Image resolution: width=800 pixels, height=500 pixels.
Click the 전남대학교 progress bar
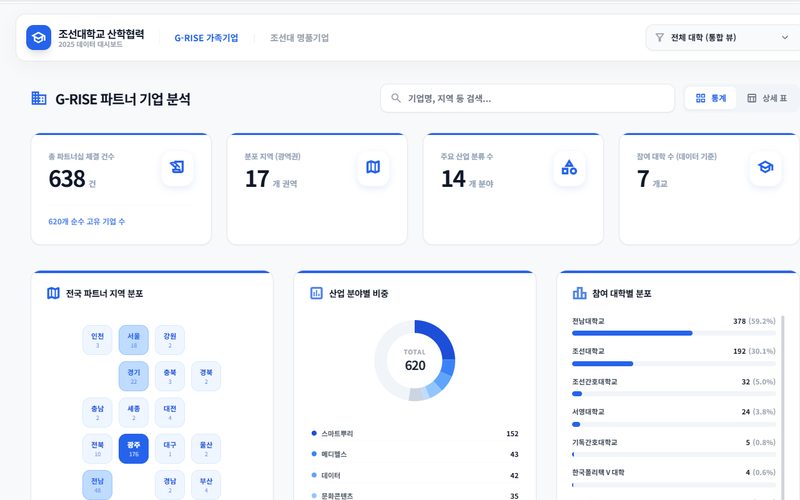click(x=673, y=333)
